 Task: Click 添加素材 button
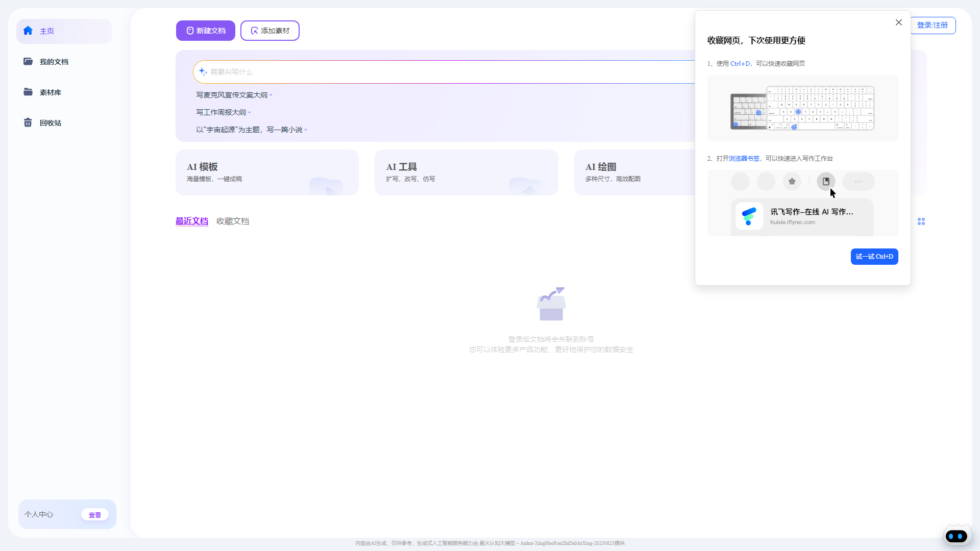[x=269, y=31]
